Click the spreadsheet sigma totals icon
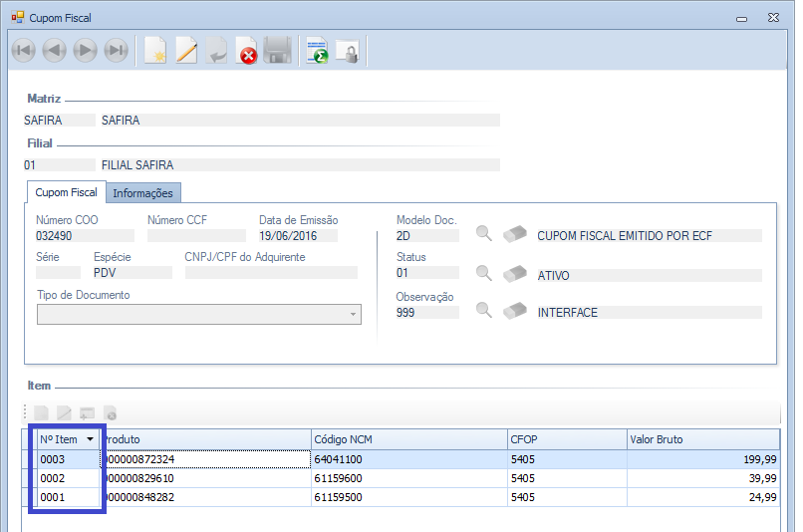803x532 pixels. 317,51
